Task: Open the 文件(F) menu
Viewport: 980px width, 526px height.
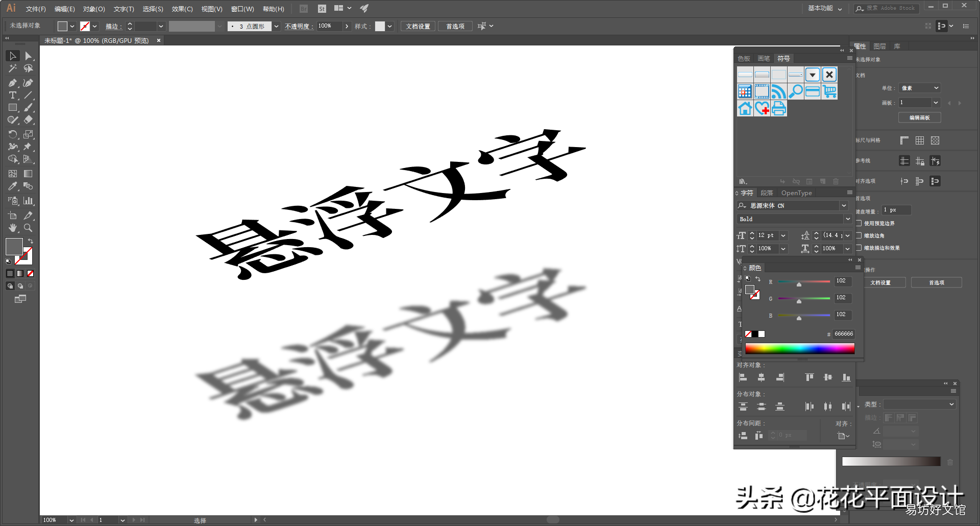Action: (x=36, y=9)
